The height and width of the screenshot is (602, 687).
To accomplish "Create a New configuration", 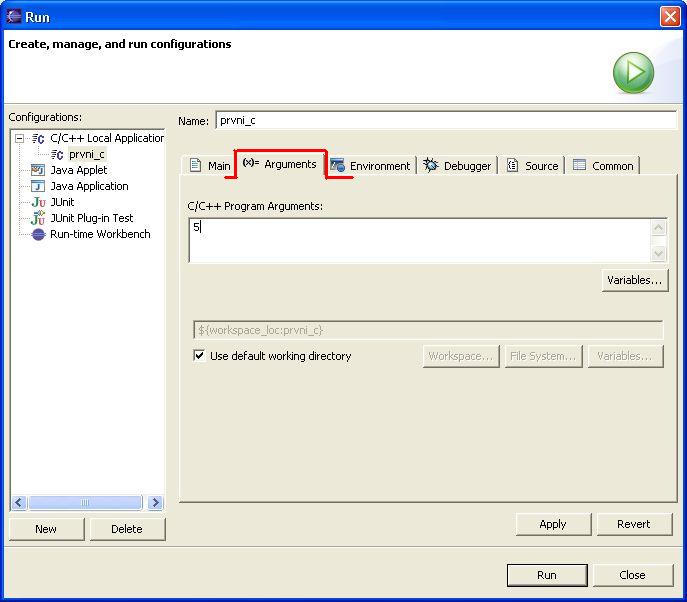I will click(x=46, y=529).
